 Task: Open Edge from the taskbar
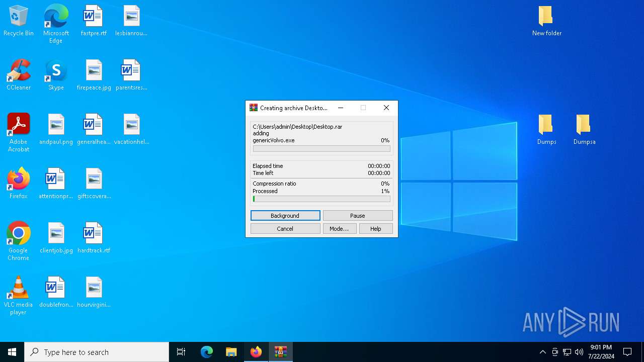[x=207, y=352]
